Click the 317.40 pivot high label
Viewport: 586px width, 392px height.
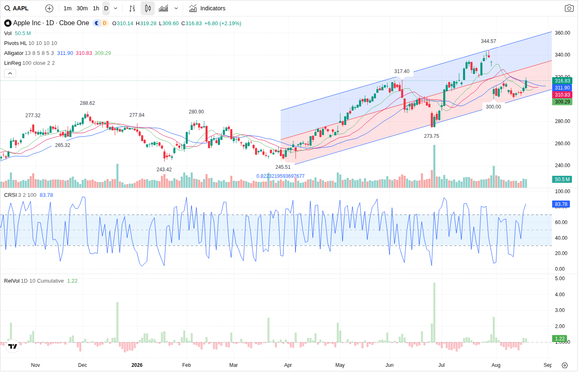[402, 71]
